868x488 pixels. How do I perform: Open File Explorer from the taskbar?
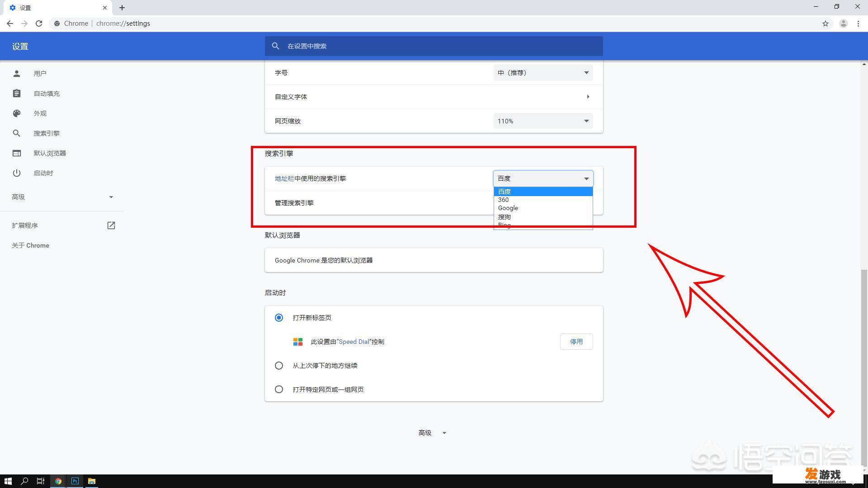[x=92, y=481]
